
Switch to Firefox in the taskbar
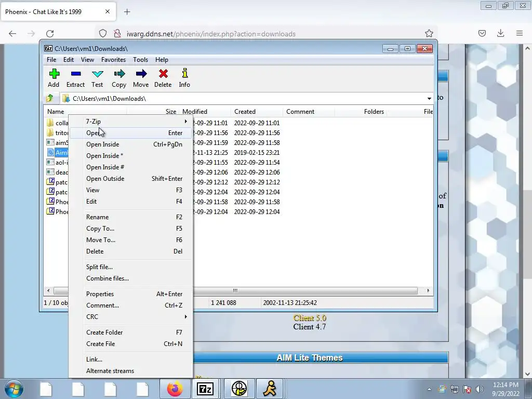175,389
